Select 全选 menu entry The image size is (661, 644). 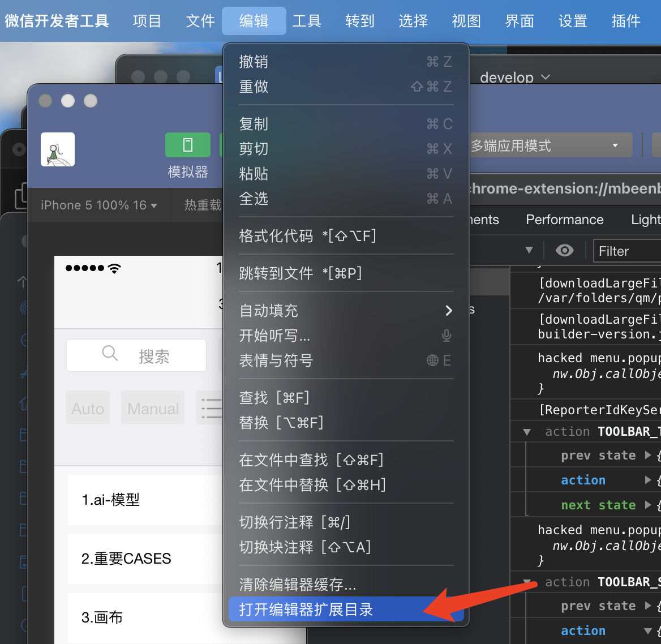point(346,199)
